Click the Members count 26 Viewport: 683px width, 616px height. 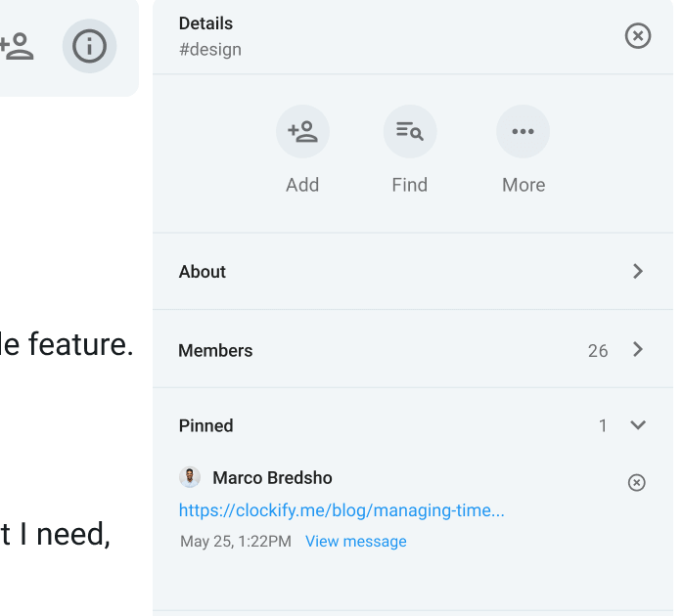point(598,351)
